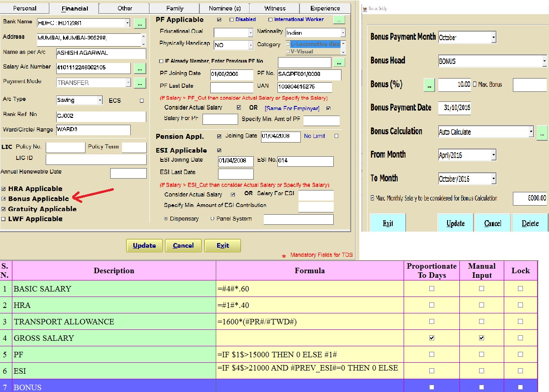Select the Panel System radio button
The image size is (549, 392).
tap(213, 219)
